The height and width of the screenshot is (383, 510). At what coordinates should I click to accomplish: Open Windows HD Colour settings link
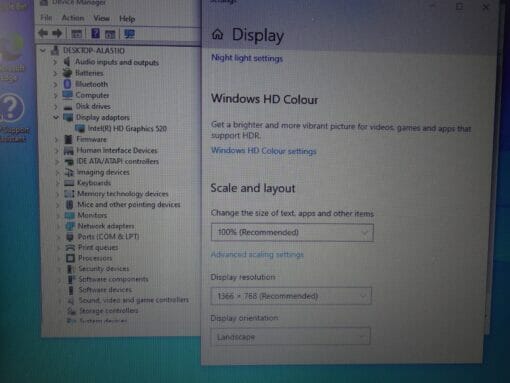264,151
